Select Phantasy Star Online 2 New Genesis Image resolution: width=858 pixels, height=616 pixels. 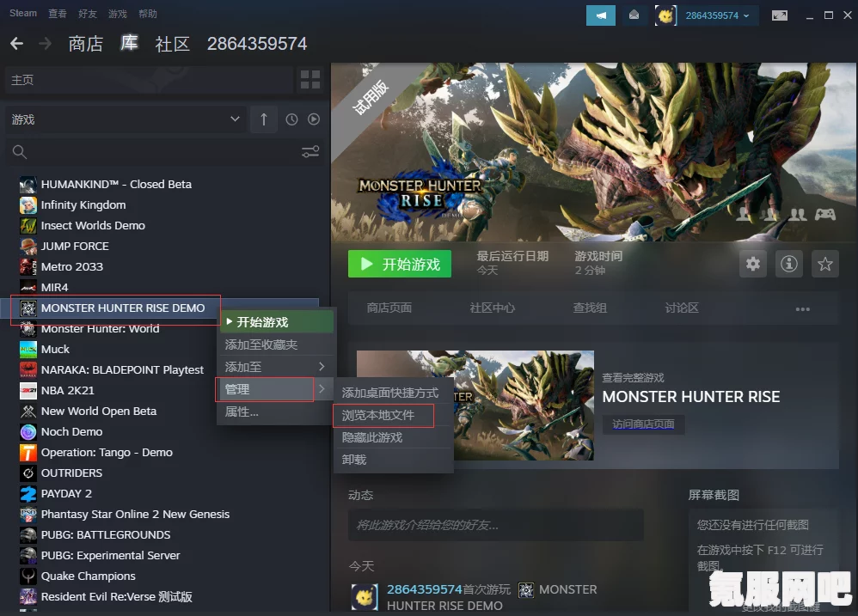135,515
